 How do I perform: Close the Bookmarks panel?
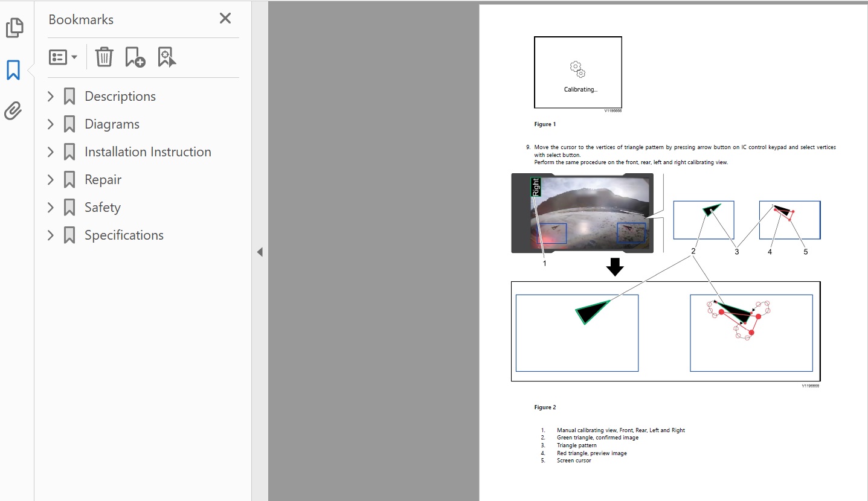[225, 19]
